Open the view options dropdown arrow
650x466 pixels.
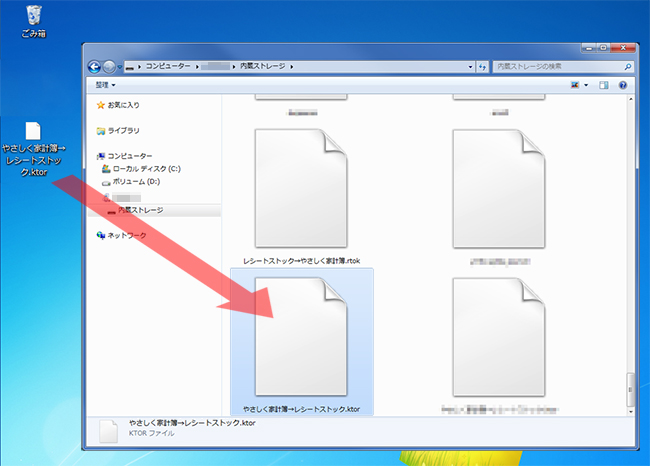(x=586, y=85)
